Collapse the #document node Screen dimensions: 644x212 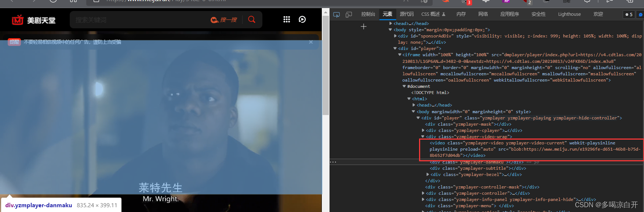click(x=404, y=86)
